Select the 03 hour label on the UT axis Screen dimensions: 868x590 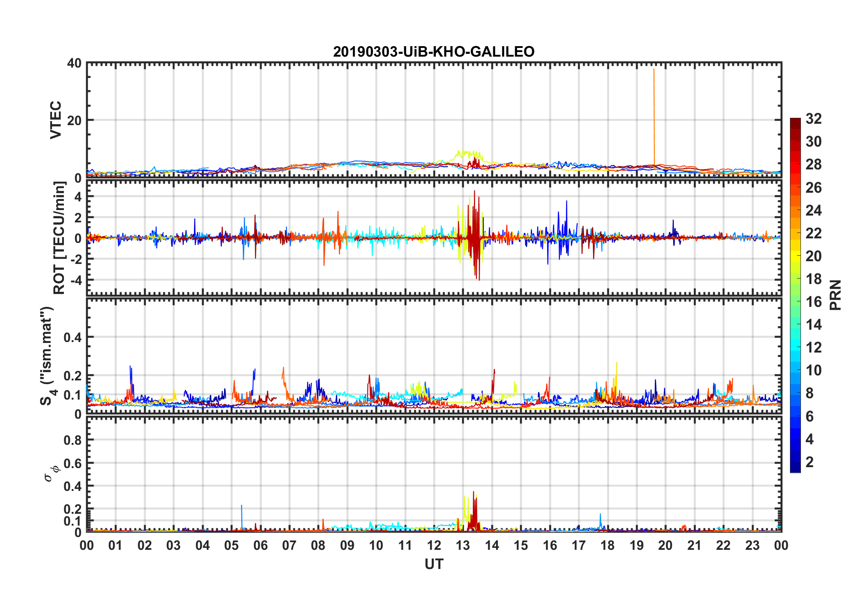[173, 545]
